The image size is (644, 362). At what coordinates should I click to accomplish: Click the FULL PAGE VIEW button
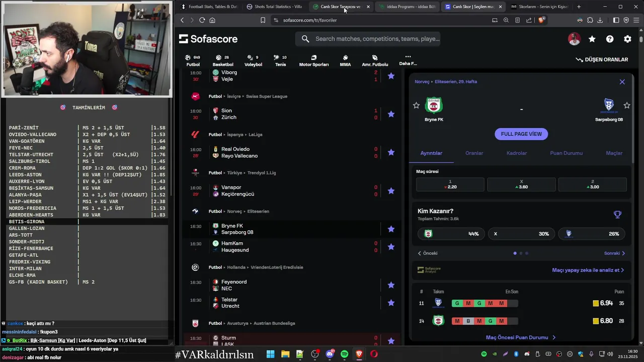click(521, 134)
